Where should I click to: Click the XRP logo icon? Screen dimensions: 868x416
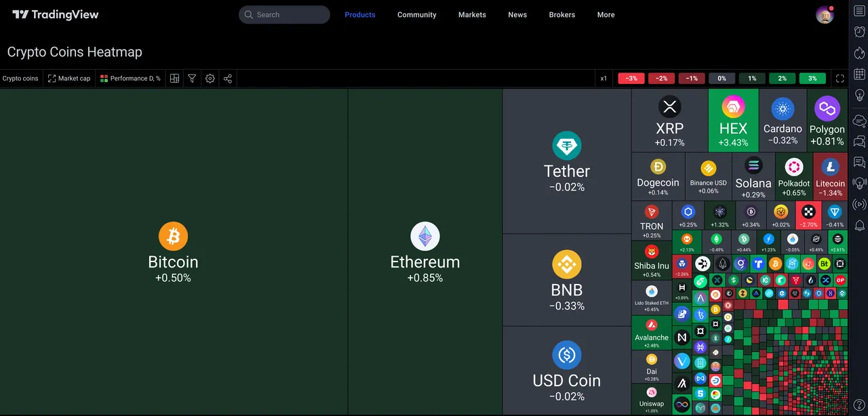tap(669, 106)
